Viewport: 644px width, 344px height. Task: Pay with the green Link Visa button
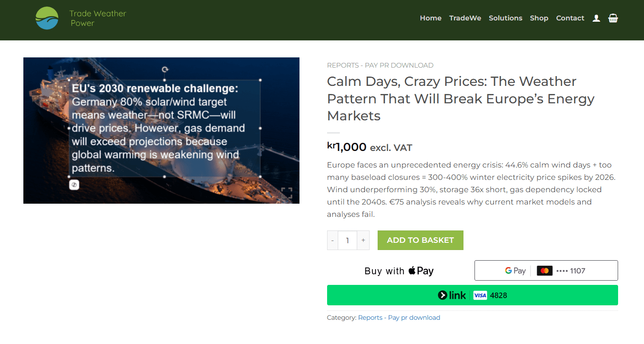pos(472,295)
